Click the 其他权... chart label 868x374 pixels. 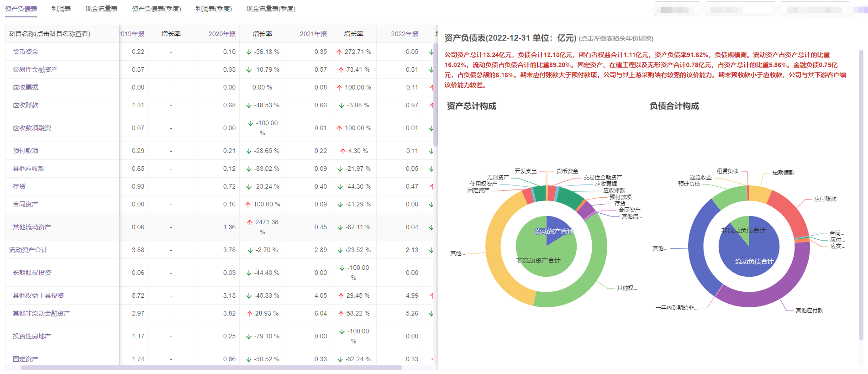click(x=627, y=288)
